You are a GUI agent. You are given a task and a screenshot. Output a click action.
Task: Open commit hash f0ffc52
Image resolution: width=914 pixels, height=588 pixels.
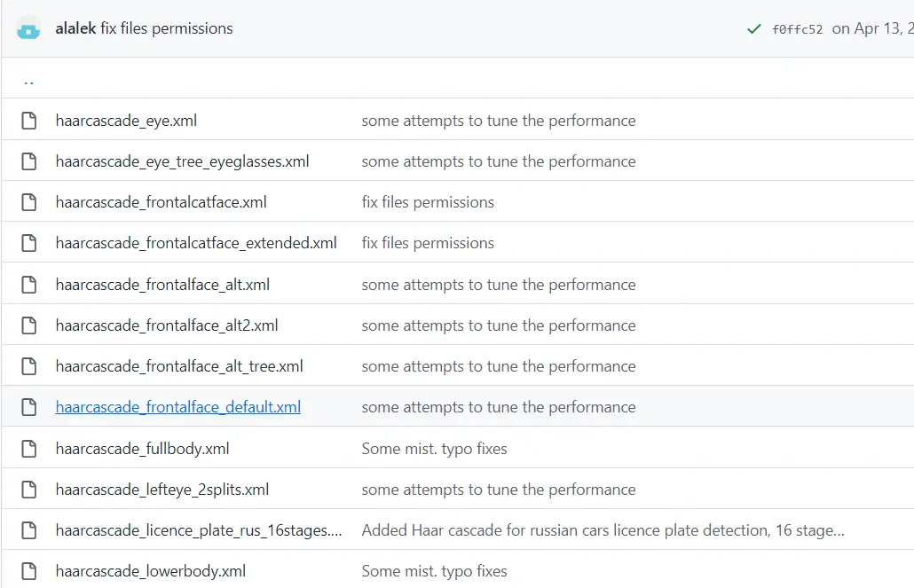tap(797, 29)
